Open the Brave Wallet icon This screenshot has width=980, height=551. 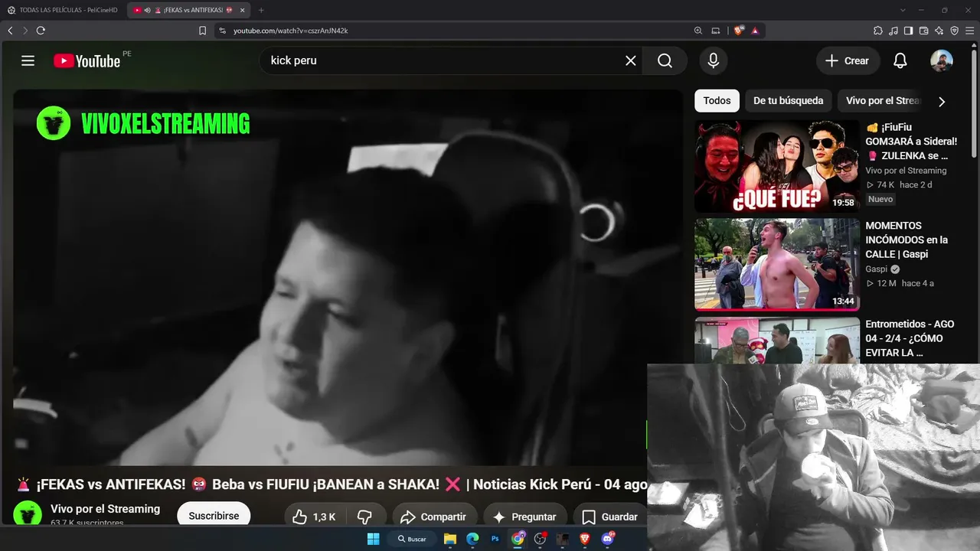tap(924, 31)
